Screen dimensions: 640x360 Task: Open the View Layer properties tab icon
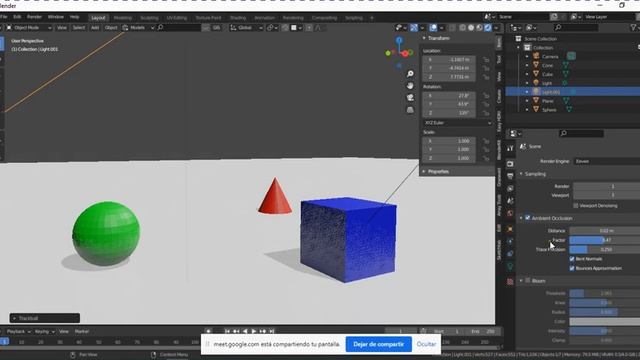[x=510, y=189]
